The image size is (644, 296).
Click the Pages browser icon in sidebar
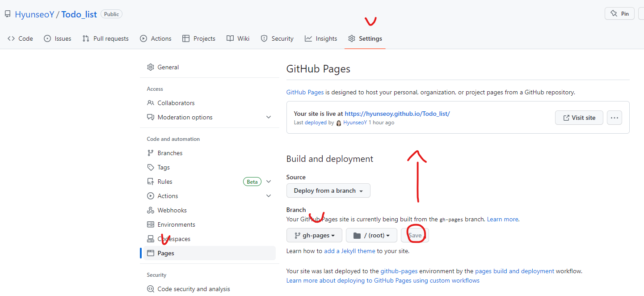coord(151,253)
